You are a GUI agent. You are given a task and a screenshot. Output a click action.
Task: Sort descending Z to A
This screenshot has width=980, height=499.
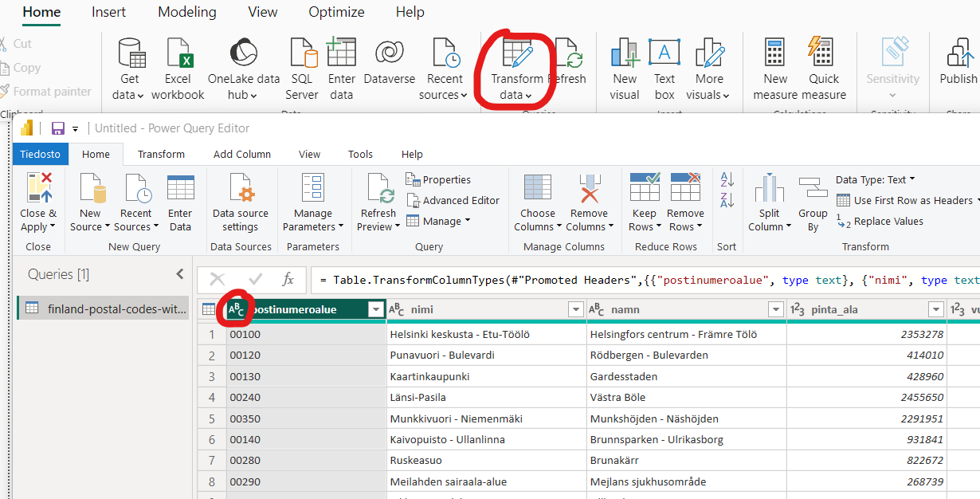727,201
